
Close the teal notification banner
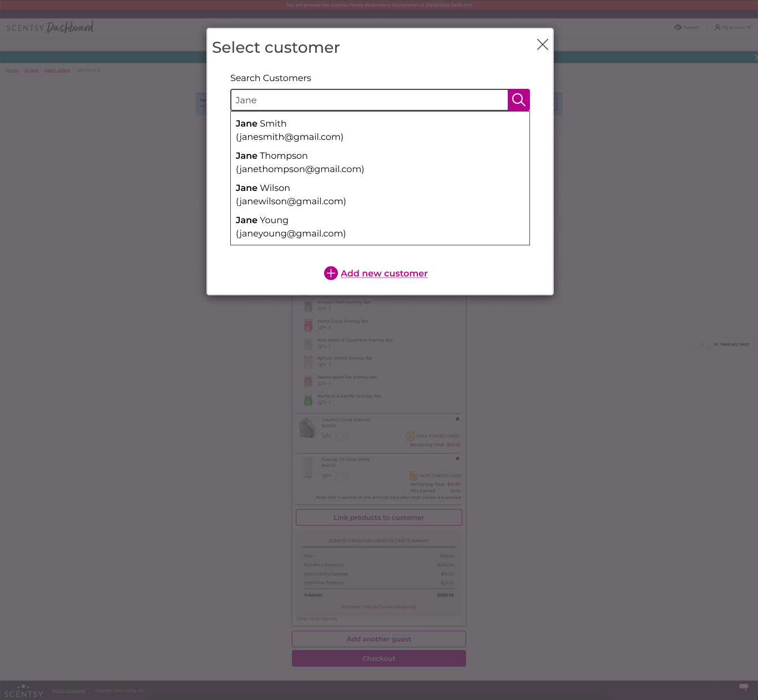click(755, 57)
